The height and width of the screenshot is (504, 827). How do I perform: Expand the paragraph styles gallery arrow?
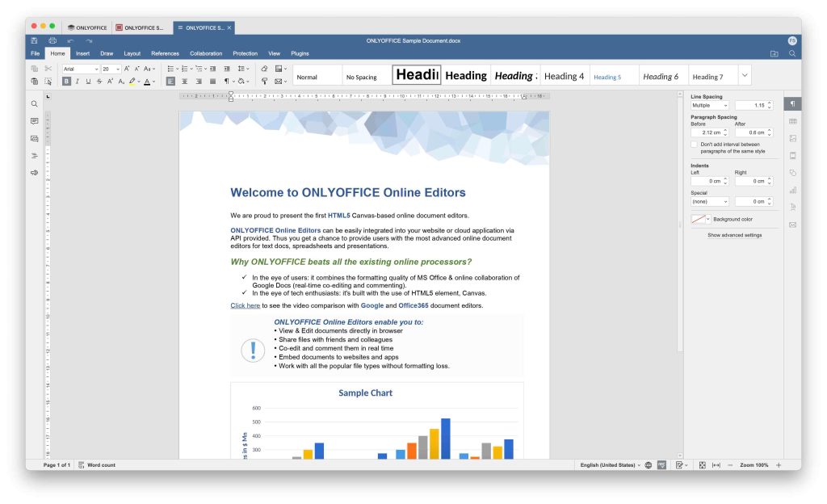coord(744,76)
